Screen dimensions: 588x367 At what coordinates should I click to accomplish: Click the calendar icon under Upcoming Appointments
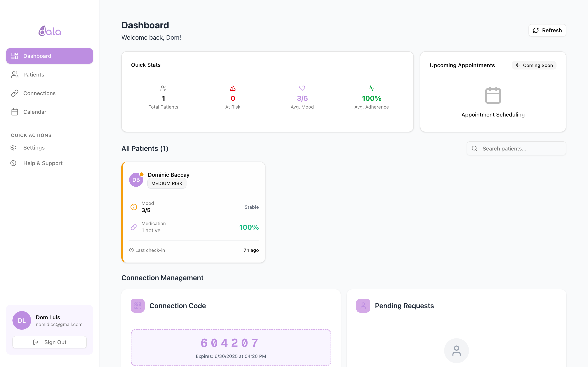493,95
